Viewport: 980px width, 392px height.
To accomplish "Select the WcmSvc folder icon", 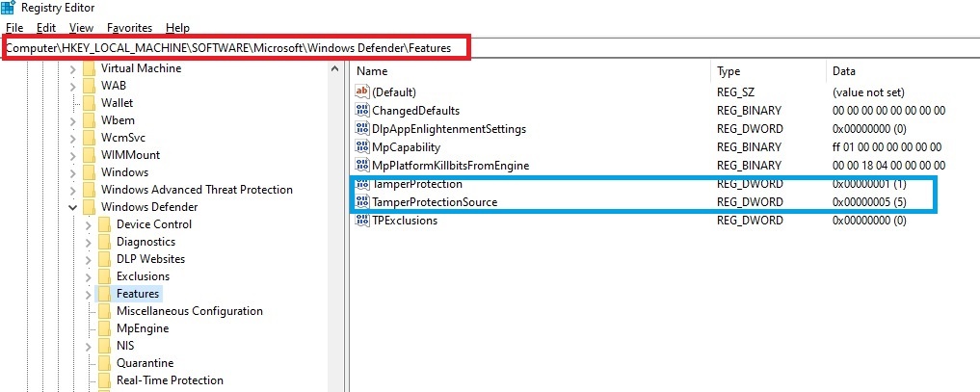I will pyautogui.click(x=90, y=138).
